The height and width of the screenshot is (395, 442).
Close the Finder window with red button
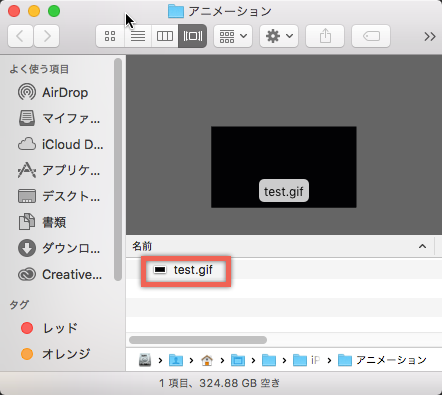click(x=14, y=11)
